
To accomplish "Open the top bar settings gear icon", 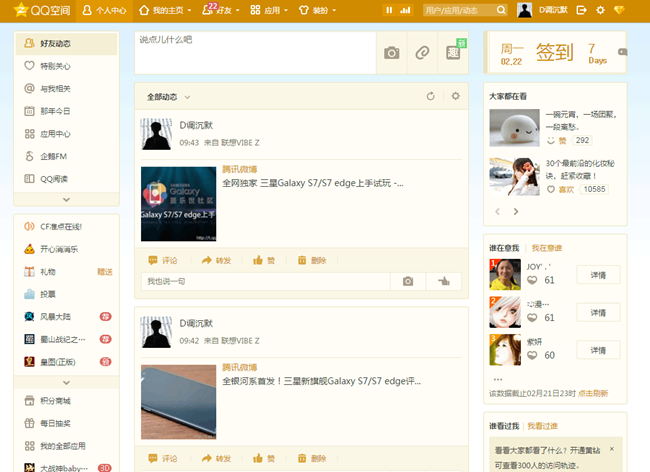I will tap(600, 10).
